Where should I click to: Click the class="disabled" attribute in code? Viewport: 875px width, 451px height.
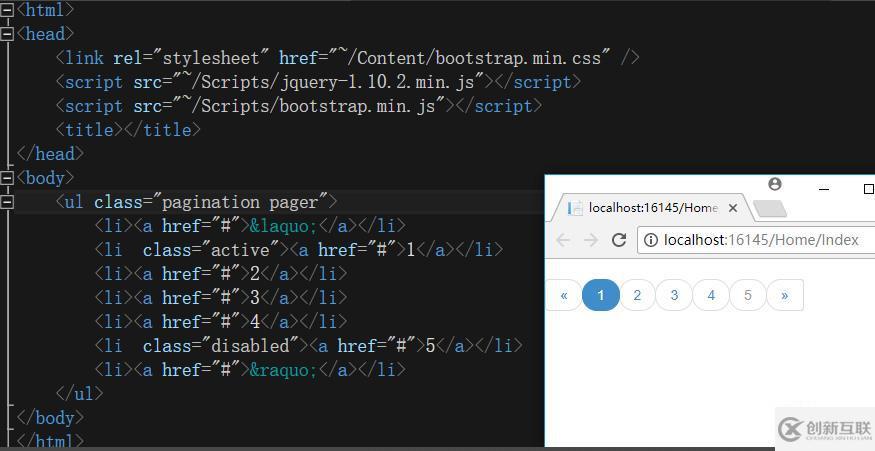[x=220, y=346]
